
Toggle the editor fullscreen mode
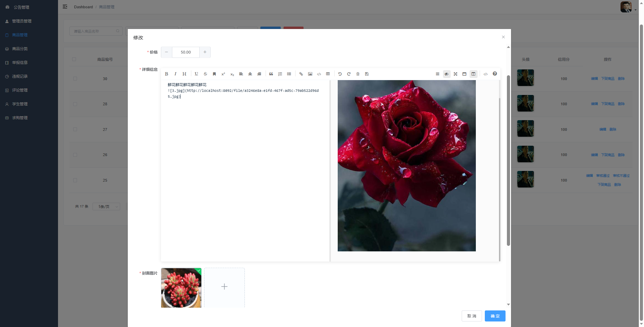click(x=455, y=74)
